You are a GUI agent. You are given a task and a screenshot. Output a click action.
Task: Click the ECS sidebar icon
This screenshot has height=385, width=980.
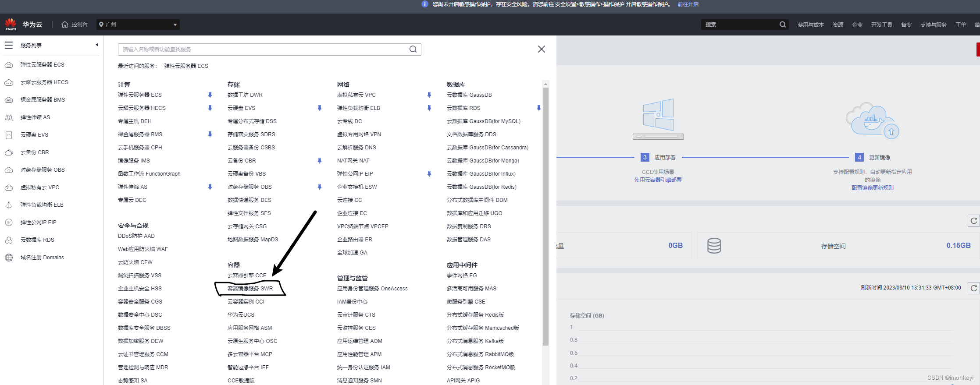(x=9, y=65)
